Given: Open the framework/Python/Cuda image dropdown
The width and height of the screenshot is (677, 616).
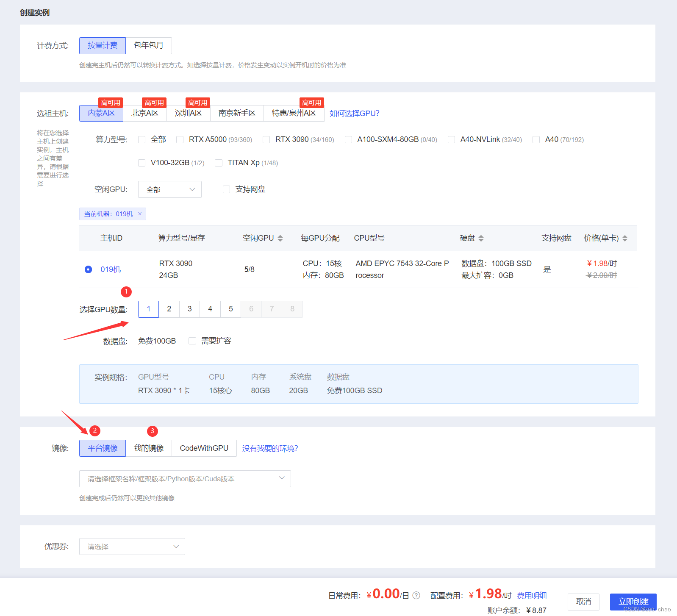Looking at the screenshot, I should point(185,479).
